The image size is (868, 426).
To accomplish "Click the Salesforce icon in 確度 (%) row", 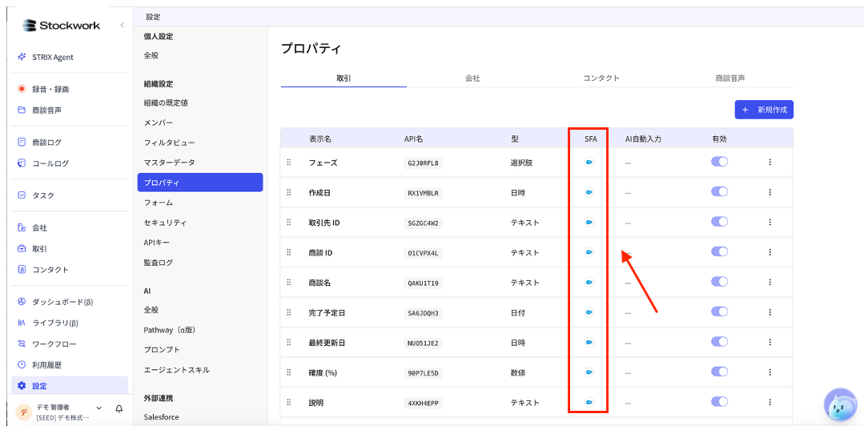I will pyautogui.click(x=589, y=372).
